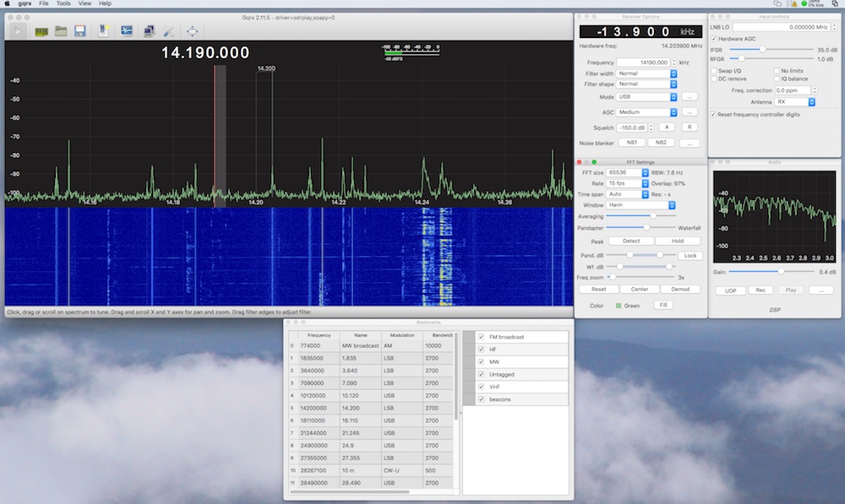This screenshot has height=504, width=845.
Task: Open Time span dropdown
Action: pyautogui.click(x=627, y=194)
